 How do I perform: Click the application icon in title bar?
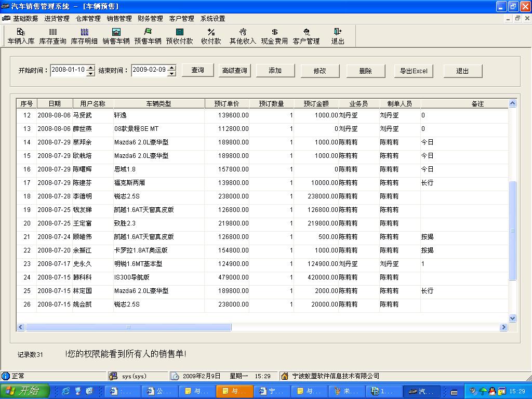[5, 6]
